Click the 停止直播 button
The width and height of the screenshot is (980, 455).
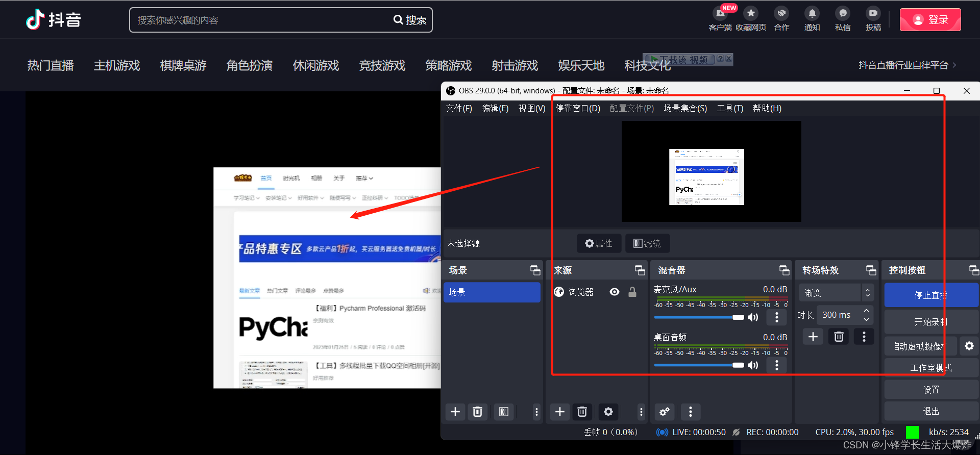pos(931,295)
